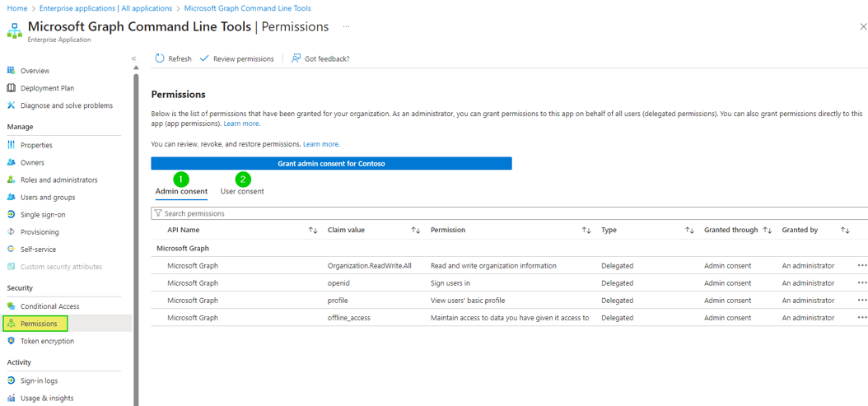Viewport: 868px width, 406px height.
Task: Click the Organization.ReadWrite.All claim value
Action: (369, 266)
